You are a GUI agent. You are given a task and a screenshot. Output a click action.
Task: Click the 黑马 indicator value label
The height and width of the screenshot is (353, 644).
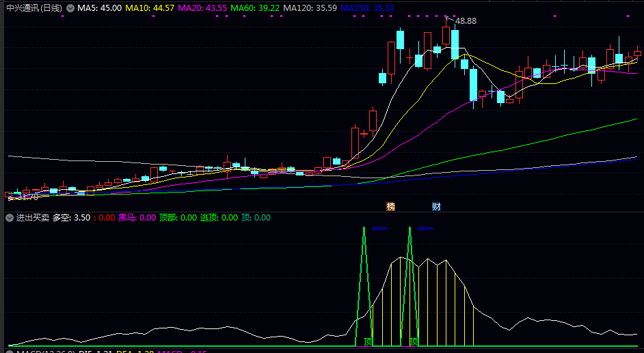(x=137, y=218)
